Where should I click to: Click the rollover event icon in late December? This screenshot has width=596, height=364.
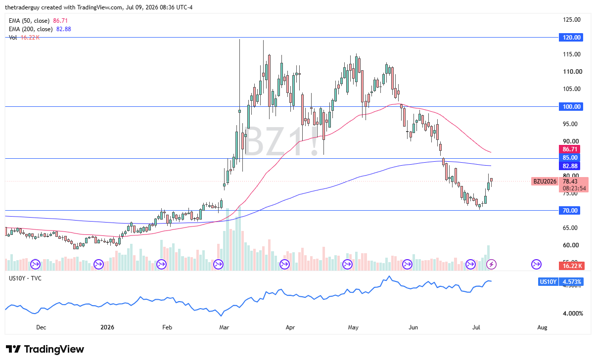point(98,265)
